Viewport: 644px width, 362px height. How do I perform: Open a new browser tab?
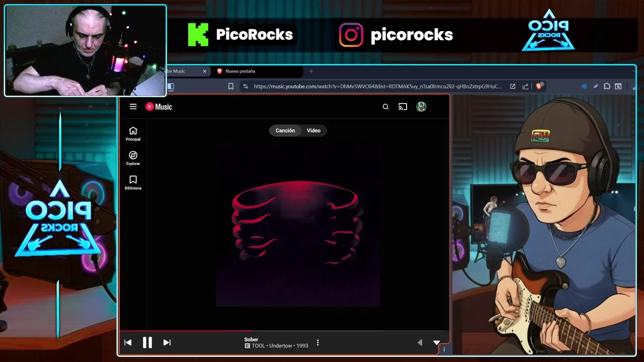pyautogui.click(x=311, y=71)
